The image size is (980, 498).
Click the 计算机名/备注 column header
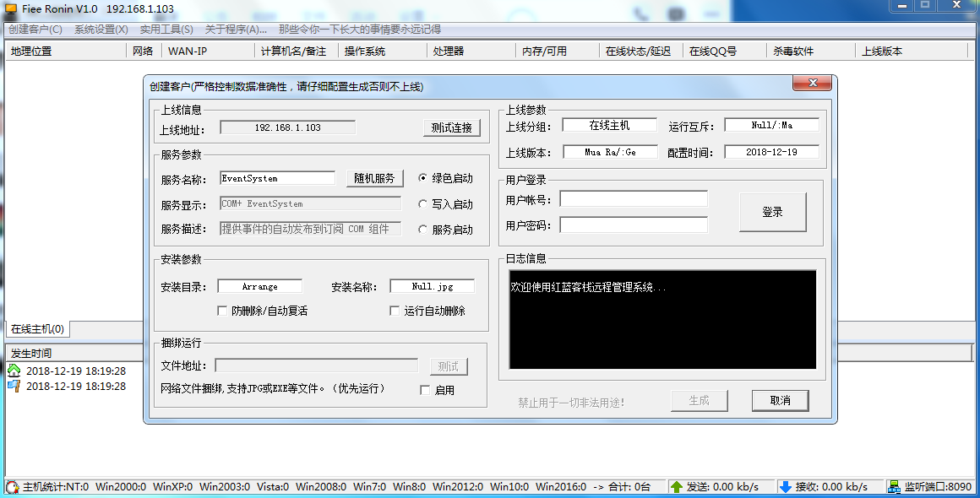tap(297, 51)
